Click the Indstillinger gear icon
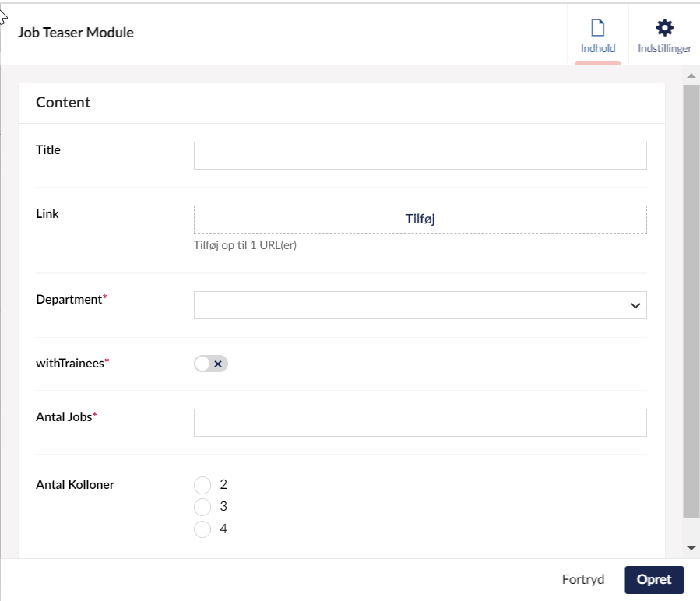 [664, 28]
